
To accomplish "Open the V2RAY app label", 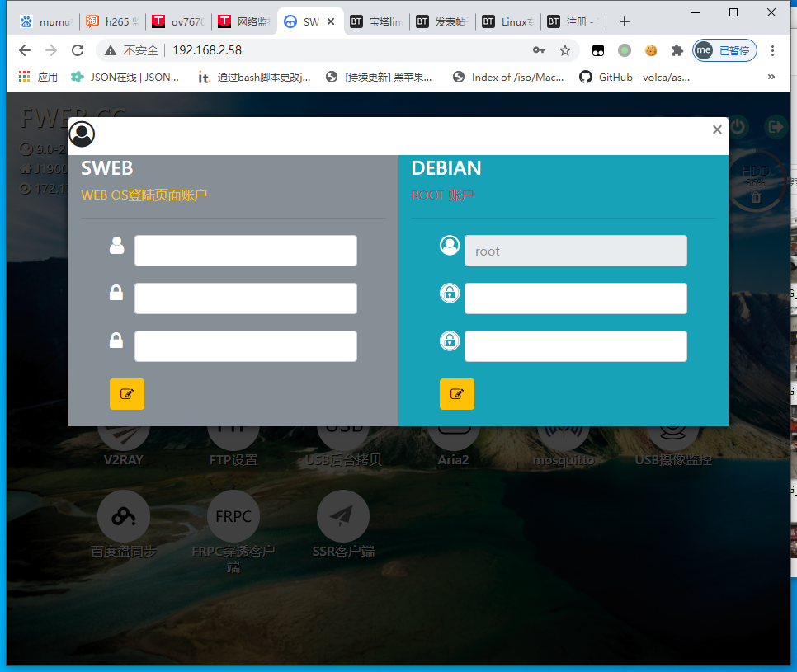I will click(124, 460).
